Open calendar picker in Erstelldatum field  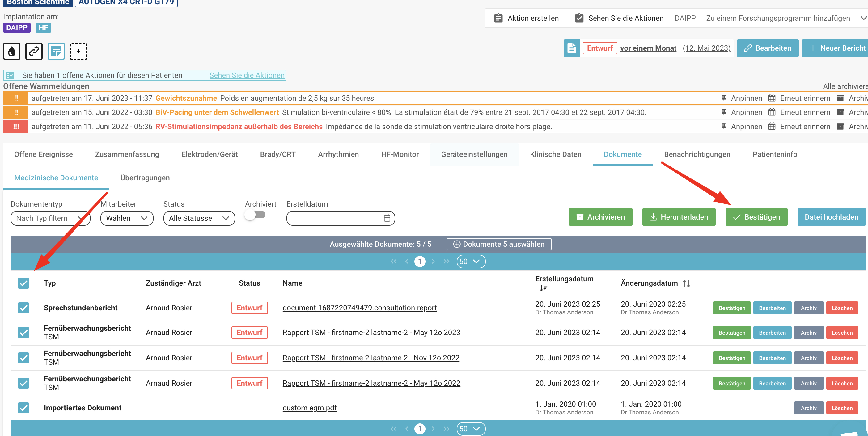coord(387,218)
